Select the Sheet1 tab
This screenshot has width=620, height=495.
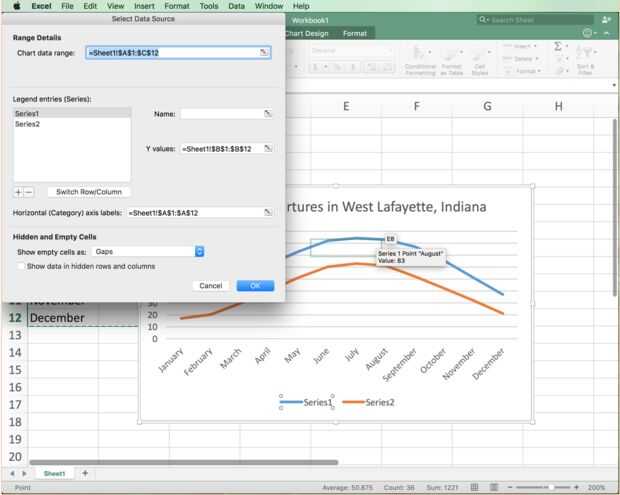[54, 473]
